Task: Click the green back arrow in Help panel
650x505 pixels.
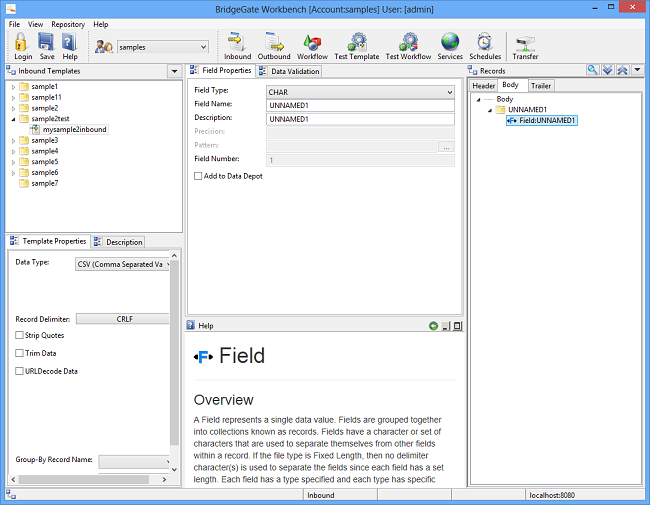Action: pyautogui.click(x=433, y=326)
